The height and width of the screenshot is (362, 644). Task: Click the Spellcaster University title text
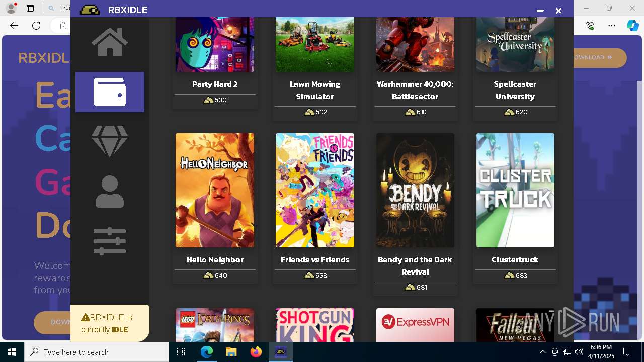coord(515,90)
